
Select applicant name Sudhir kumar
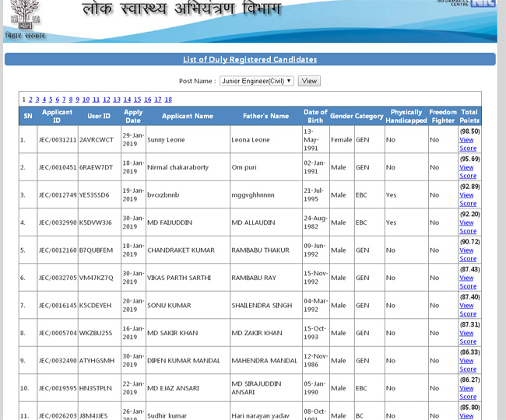[x=167, y=416]
